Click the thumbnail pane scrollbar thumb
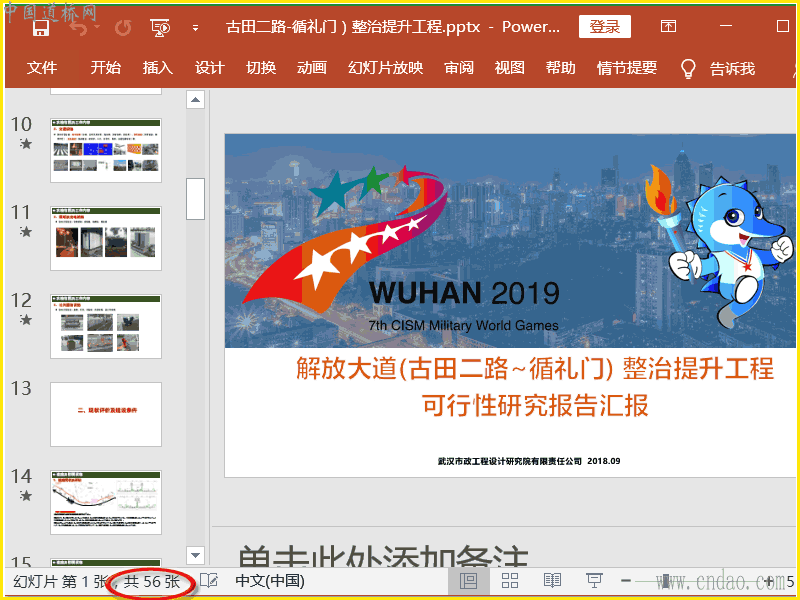The width and height of the screenshot is (800, 600). coord(195,199)
